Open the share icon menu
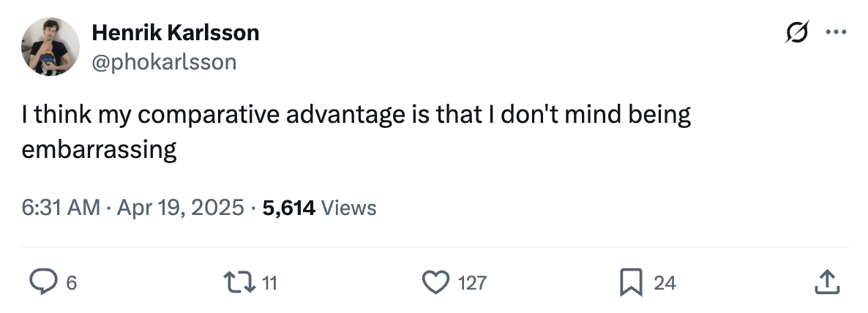 826,282
